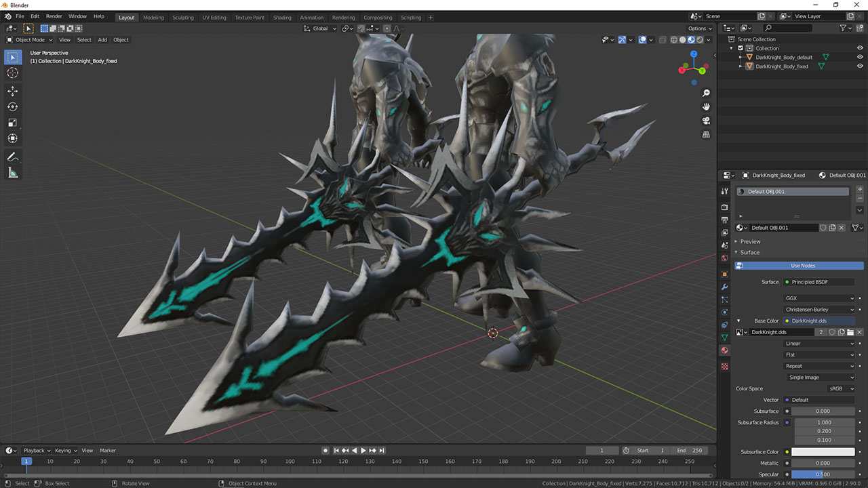Open the Object Constraints properties tab icon

(x=724, y=325)
